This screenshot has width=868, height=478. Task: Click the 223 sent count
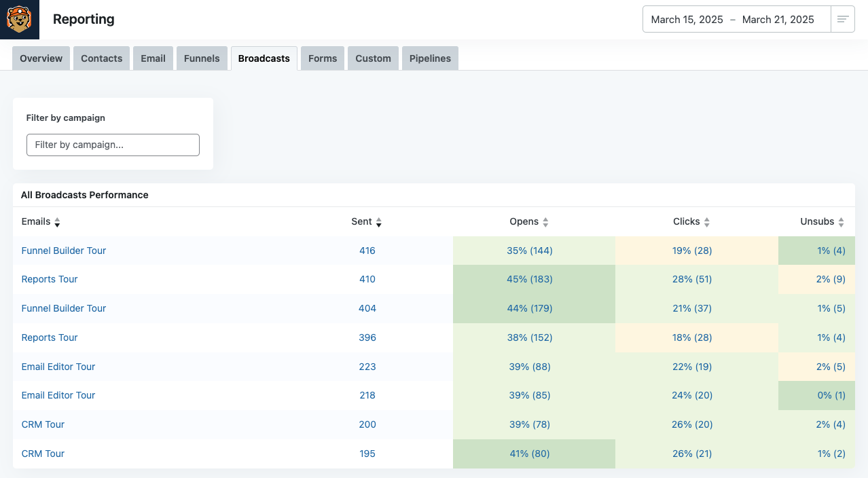[367, 367]
